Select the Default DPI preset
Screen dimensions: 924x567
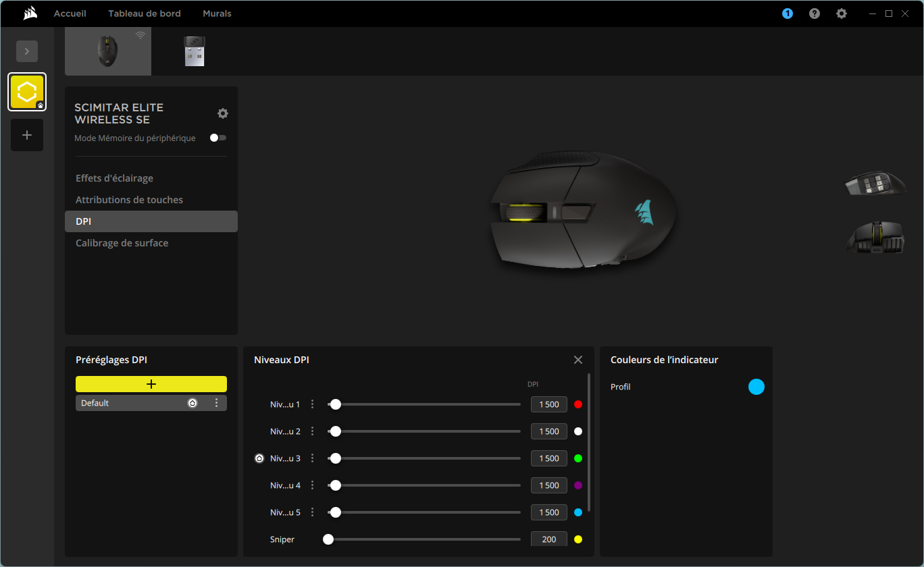click(x=151, y=403)
